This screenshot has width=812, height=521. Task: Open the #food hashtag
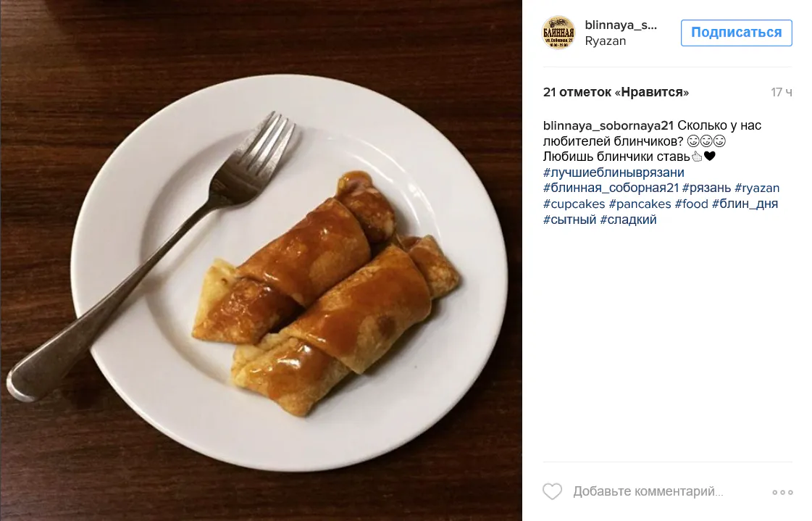691,204
